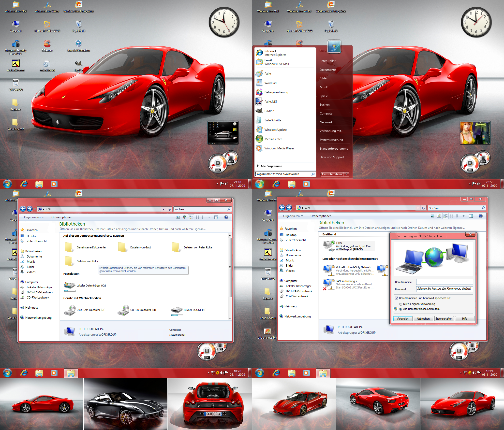504x430 pixels.
Task: Click the READY BOOST (F:) capacity bar
Action: click(177, 315)
